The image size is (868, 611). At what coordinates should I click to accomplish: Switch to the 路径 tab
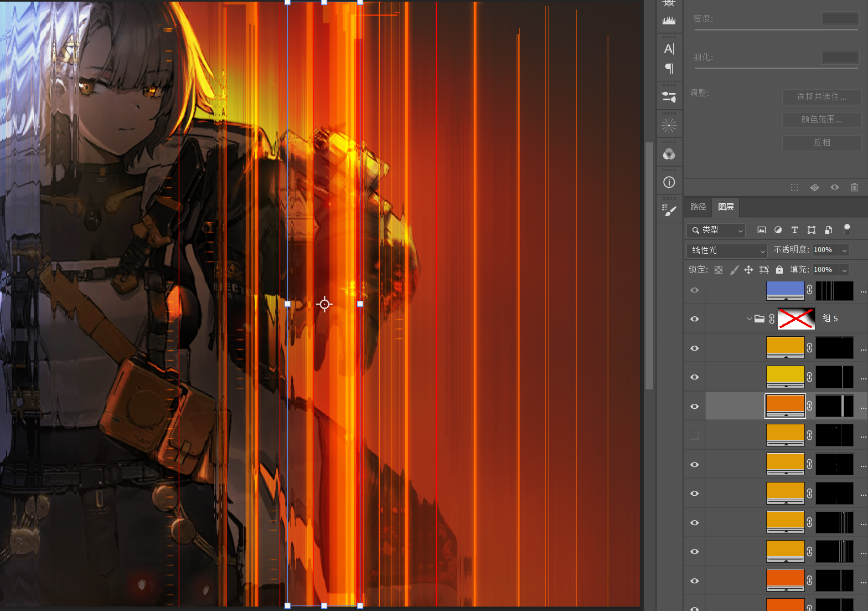(698, 207)
